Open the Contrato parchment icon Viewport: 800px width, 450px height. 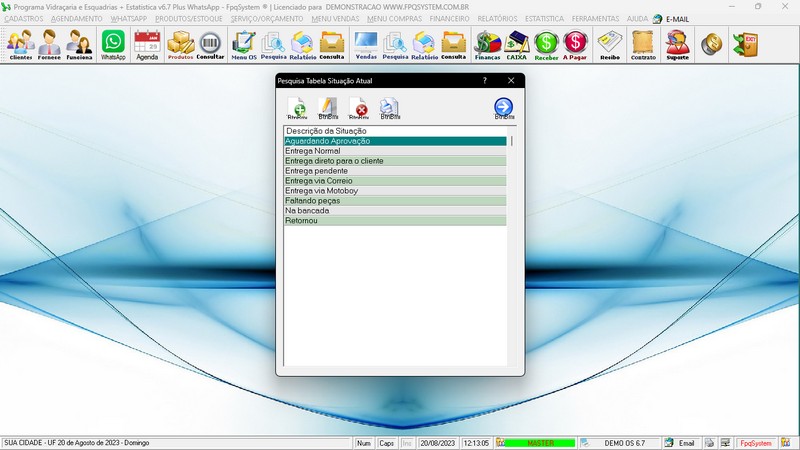[643, 45]
